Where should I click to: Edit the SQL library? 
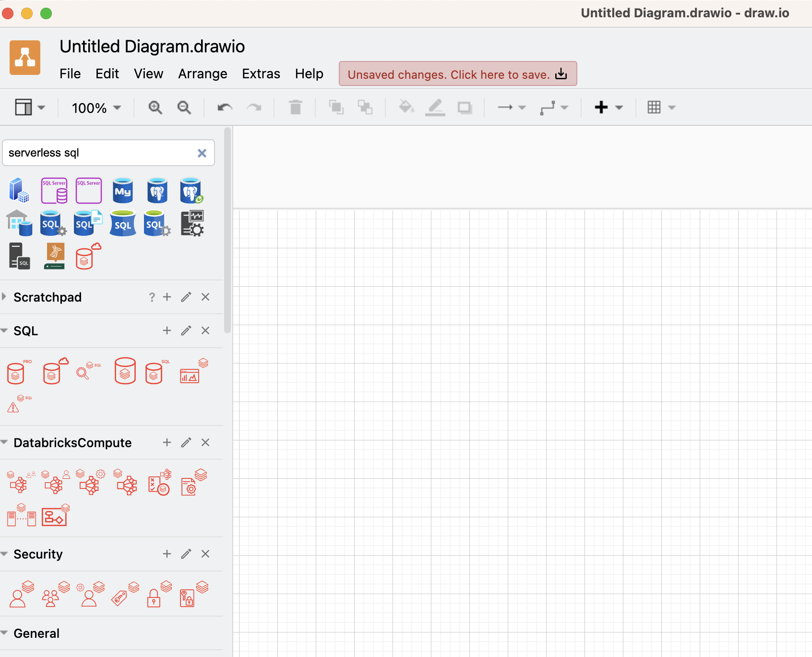point(186,330)
